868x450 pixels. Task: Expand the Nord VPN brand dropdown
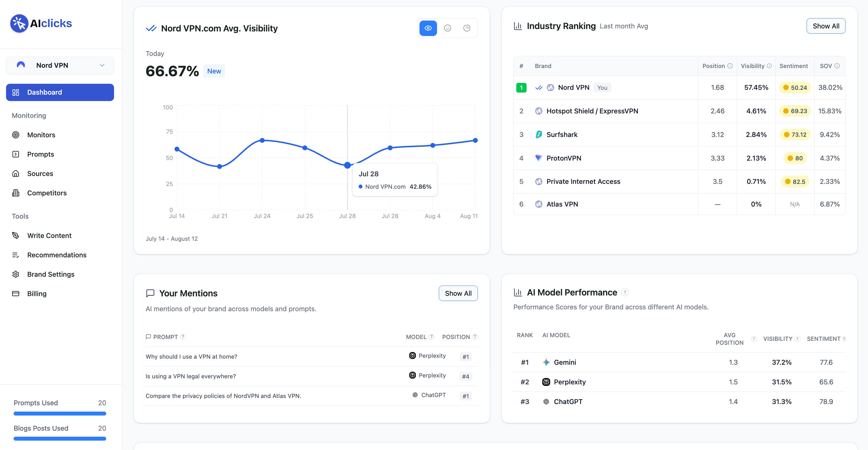tap(102, 65)
